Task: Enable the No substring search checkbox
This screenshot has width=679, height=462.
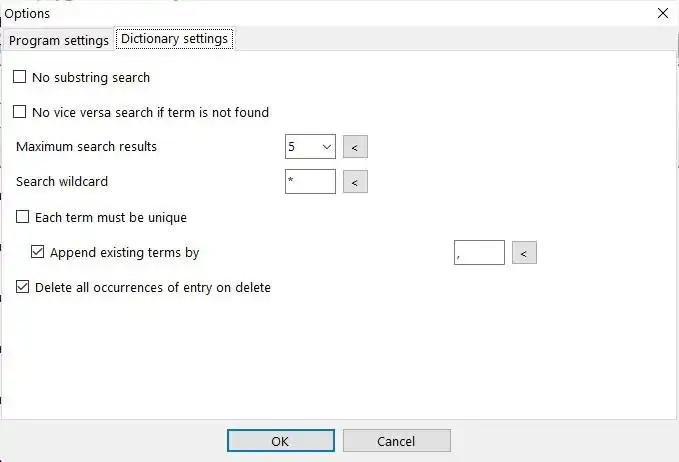Action: coord(21,77)
